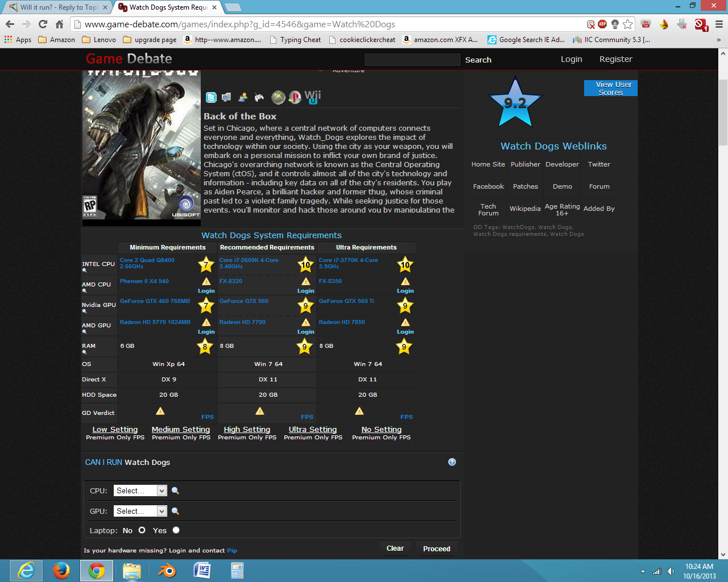Open Firefox from the taskbar
The width and height of the screenshot is (728, 582).
[x=61, y=570]
